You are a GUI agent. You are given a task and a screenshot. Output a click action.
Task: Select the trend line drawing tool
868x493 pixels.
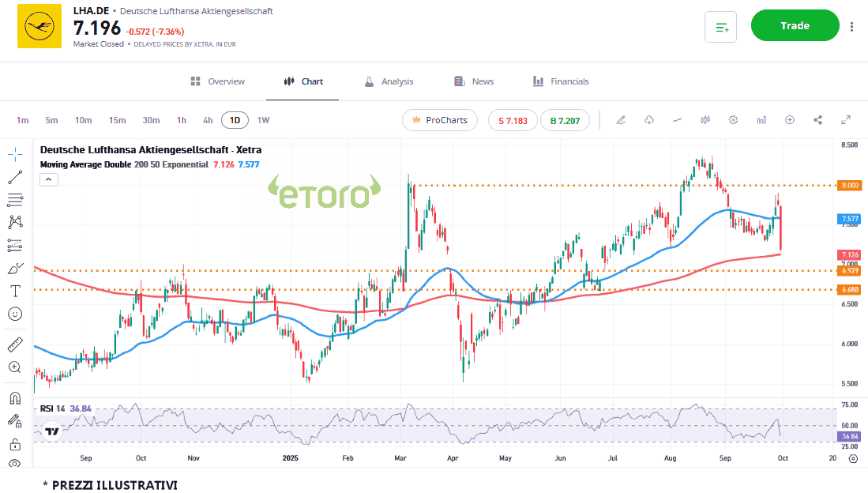15,177
